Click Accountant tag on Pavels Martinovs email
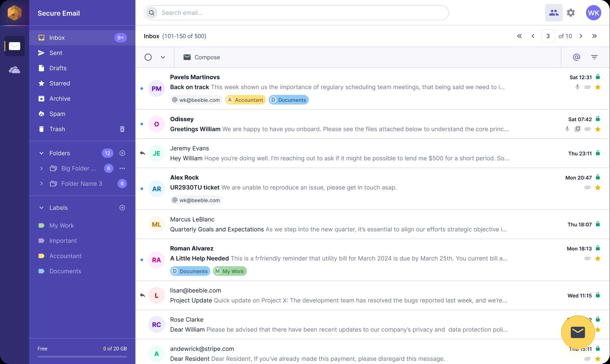The image size is (610, 364). tap(246, 100)
